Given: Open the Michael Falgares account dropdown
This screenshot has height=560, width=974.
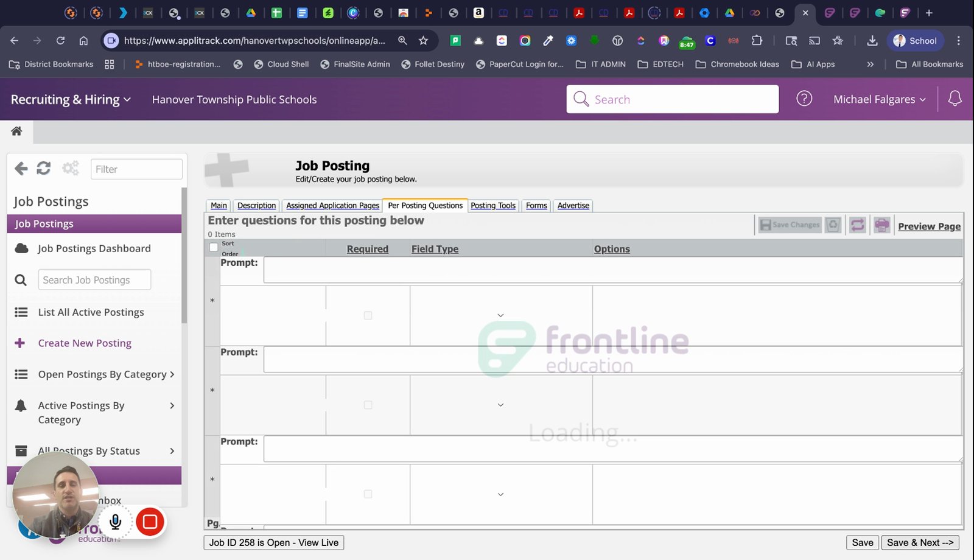Looking at the screenshot, I should pyautogui.click(x=880, y=99).
